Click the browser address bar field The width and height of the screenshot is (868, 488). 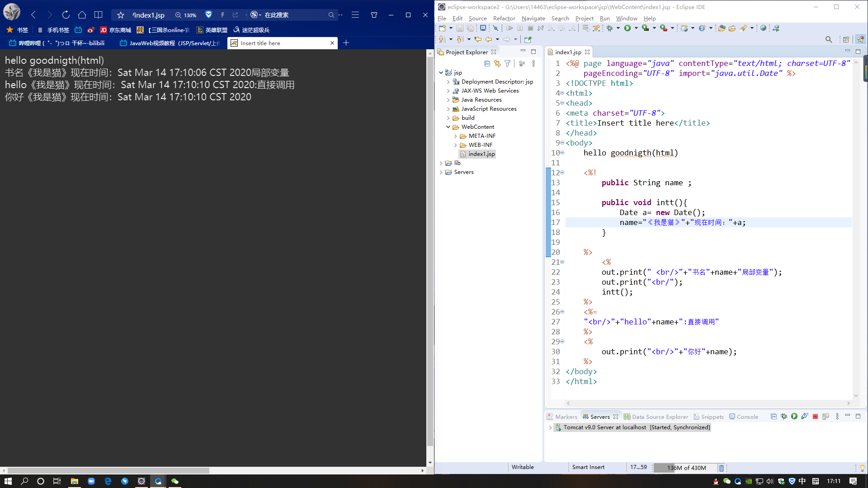coord(149,15)
